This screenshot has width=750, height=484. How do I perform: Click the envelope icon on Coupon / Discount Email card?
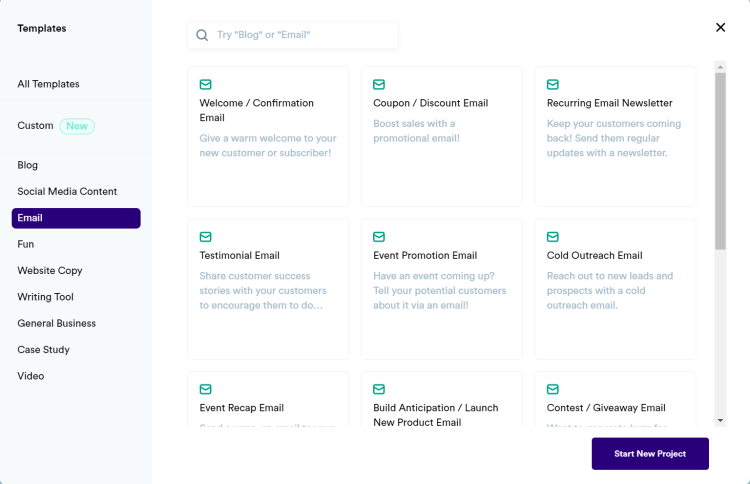tap(379, 85)
